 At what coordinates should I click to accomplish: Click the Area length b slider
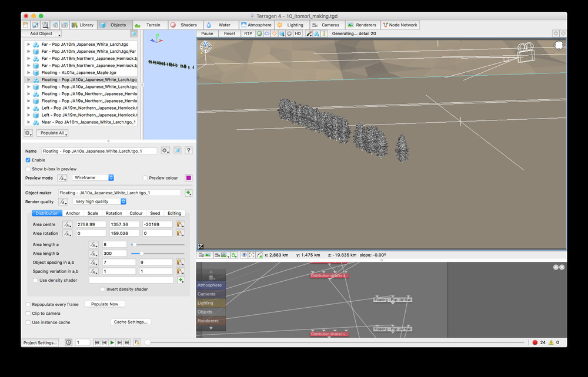[158, 254]
